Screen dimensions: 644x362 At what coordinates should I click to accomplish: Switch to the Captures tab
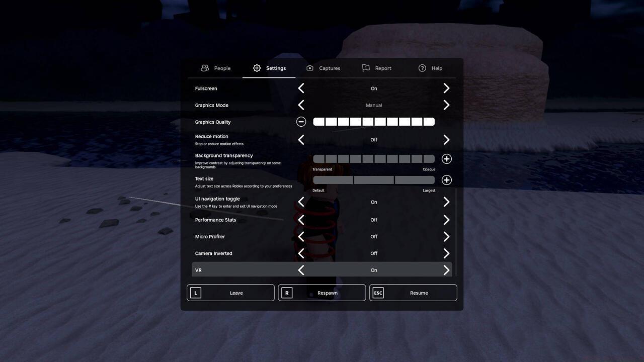[324, 68]
